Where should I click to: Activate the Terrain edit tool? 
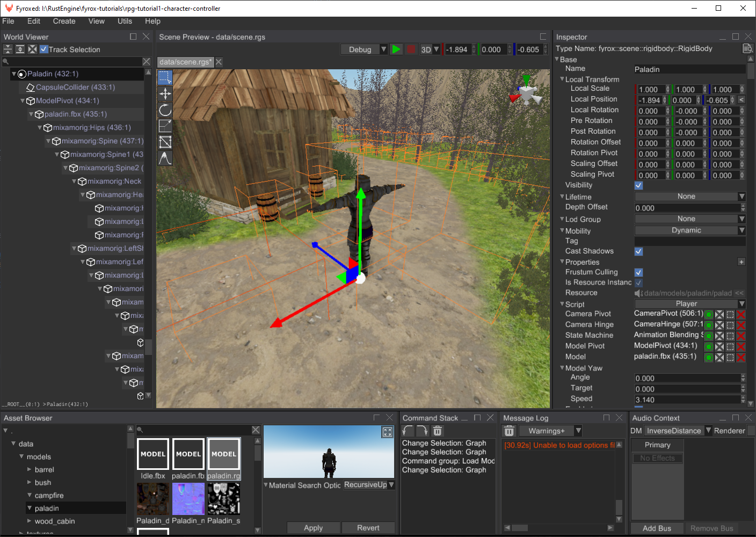click(165, 158)
